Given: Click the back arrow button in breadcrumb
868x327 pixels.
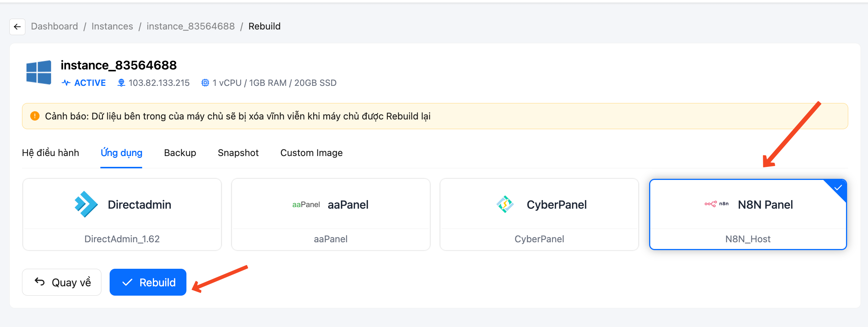Looking at the screenshot, I should pyautogui.click(x=17, y=27).
